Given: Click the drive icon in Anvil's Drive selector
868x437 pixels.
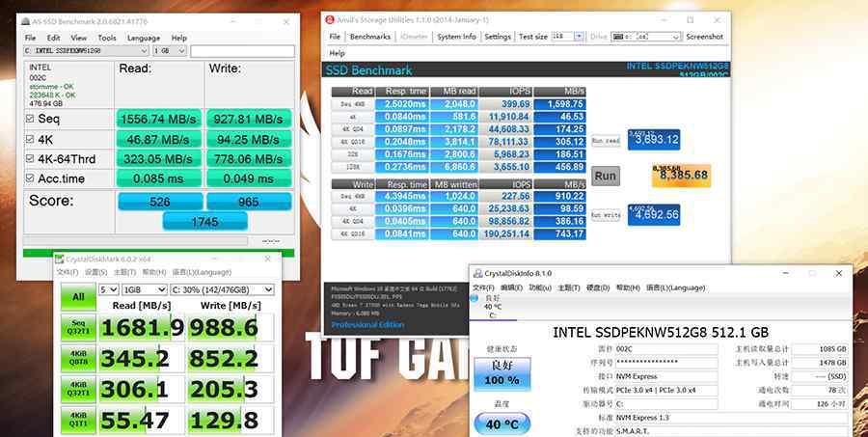Looking at the screenshot, I should tap(618, 37).
